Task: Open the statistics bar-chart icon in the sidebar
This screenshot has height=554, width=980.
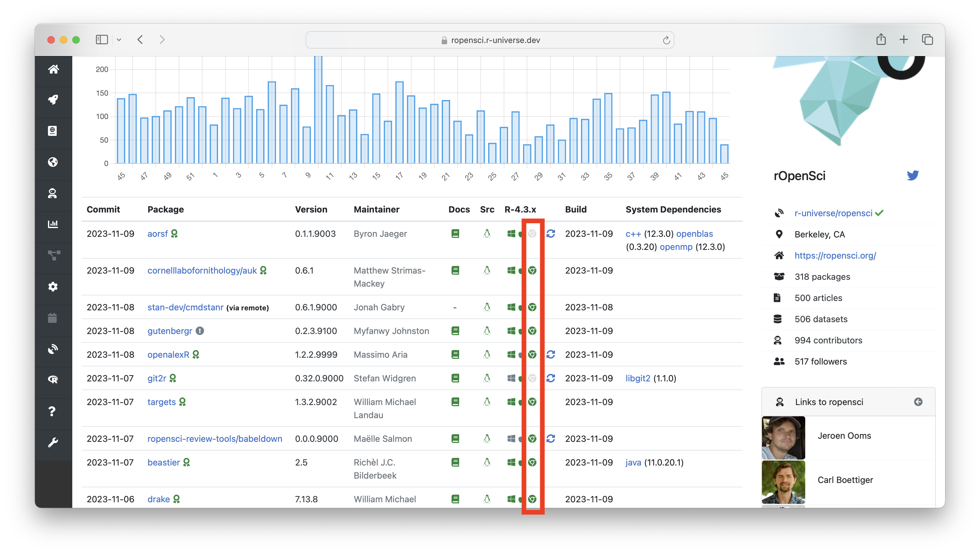Action: [x=54, y=224]
